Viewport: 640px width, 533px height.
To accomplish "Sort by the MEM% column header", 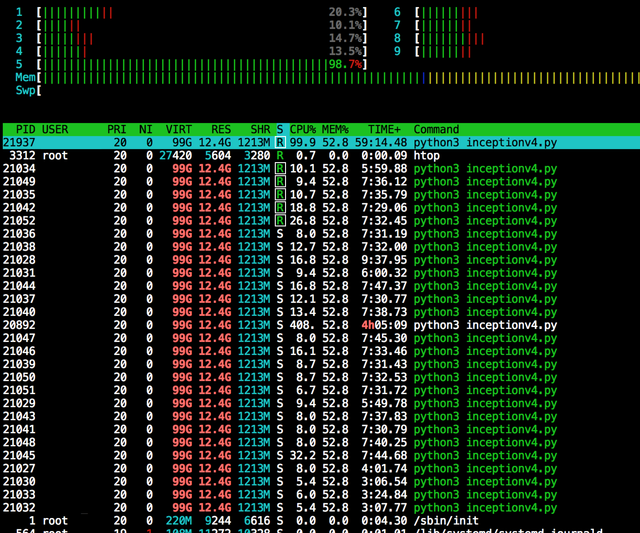I will [x=335, y=129].
